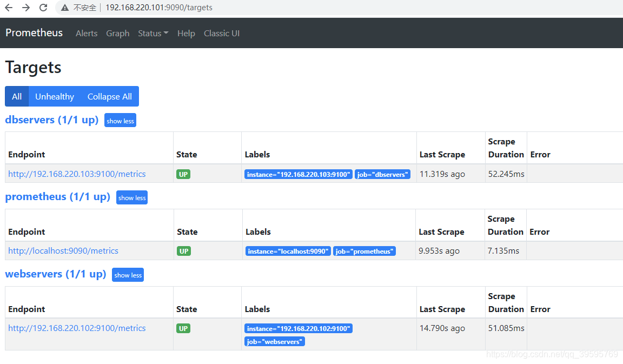Open the localhost:9090 metrics endpoint link
The image size is (623, 364).
(x=63, y=251)
